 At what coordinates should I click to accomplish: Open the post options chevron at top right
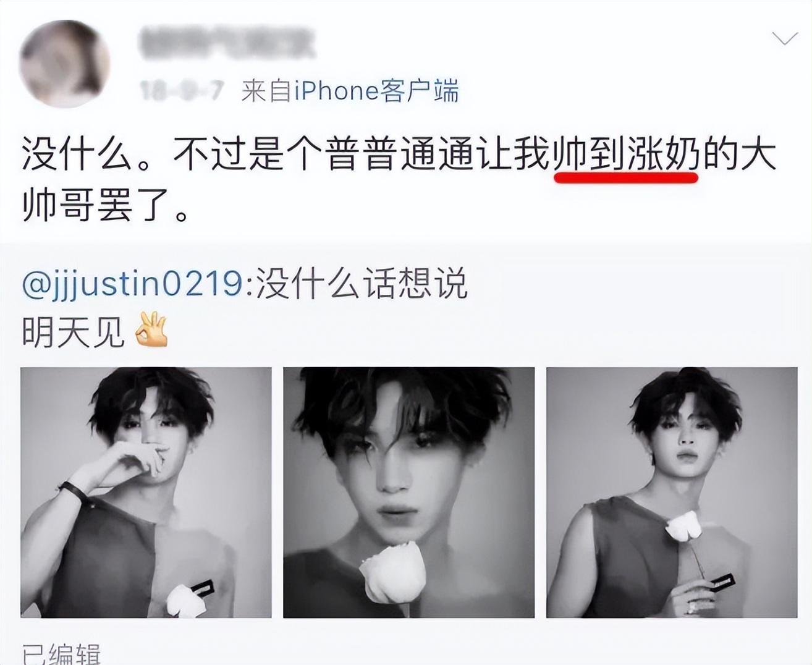click(785, 39)
